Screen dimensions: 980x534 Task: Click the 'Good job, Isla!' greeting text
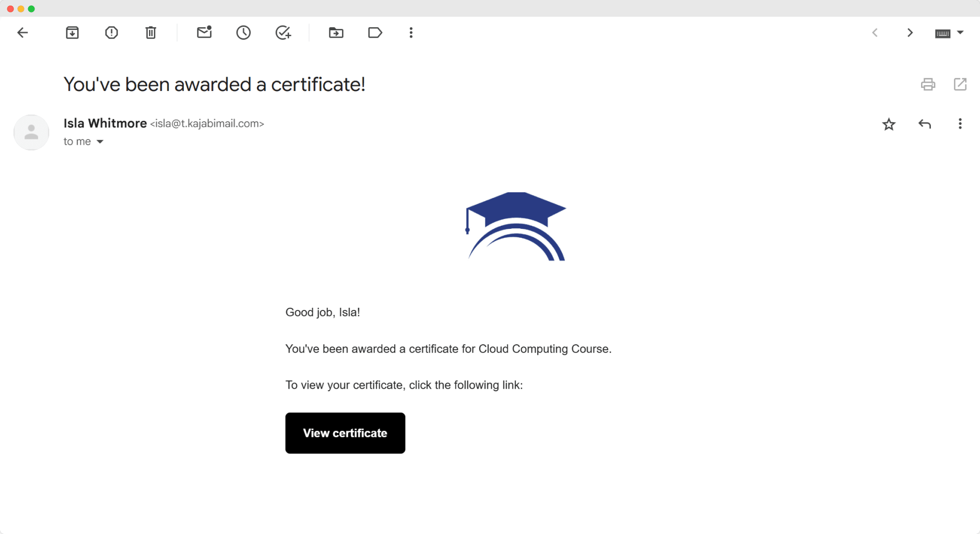tap(323, 312)
